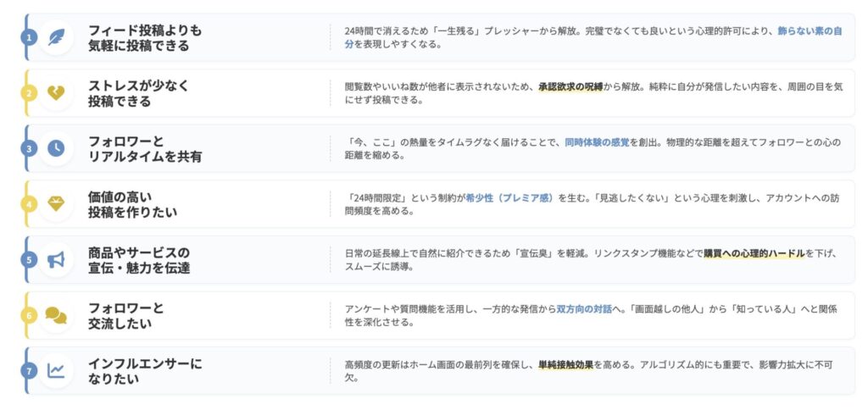
Task: Click the highlighted text 単純接触効果
Action: coord(565,364)
